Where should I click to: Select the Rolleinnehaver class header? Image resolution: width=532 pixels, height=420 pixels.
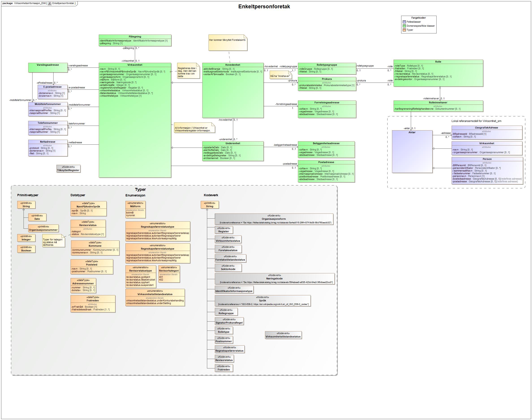438,102
